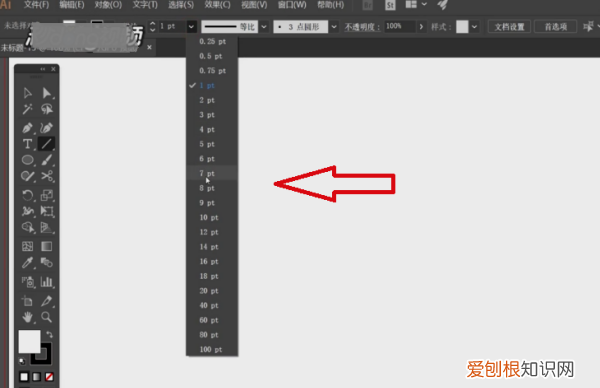Select the Hand tool
This screenshot has width=600, height=388.
coord(28,317)
